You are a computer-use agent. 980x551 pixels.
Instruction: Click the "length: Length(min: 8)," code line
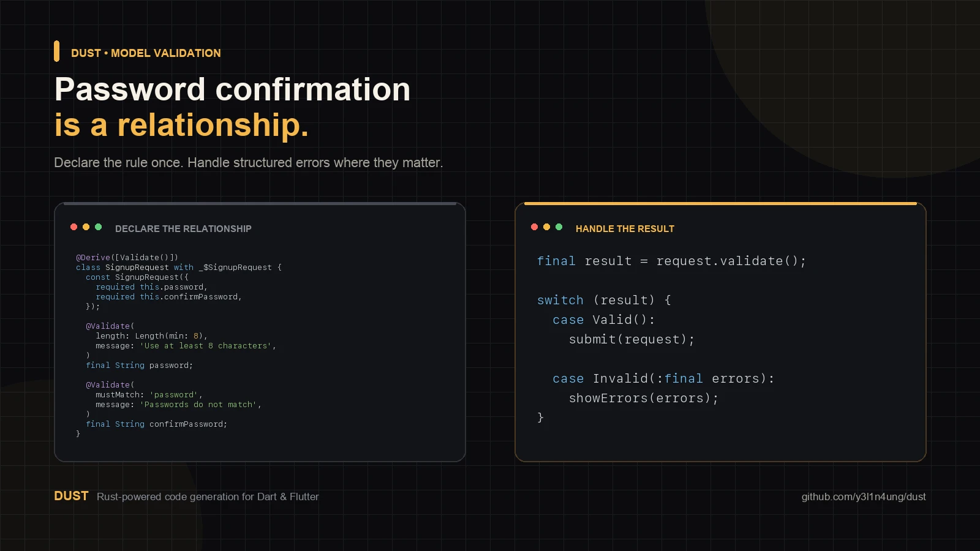[152, 336]
